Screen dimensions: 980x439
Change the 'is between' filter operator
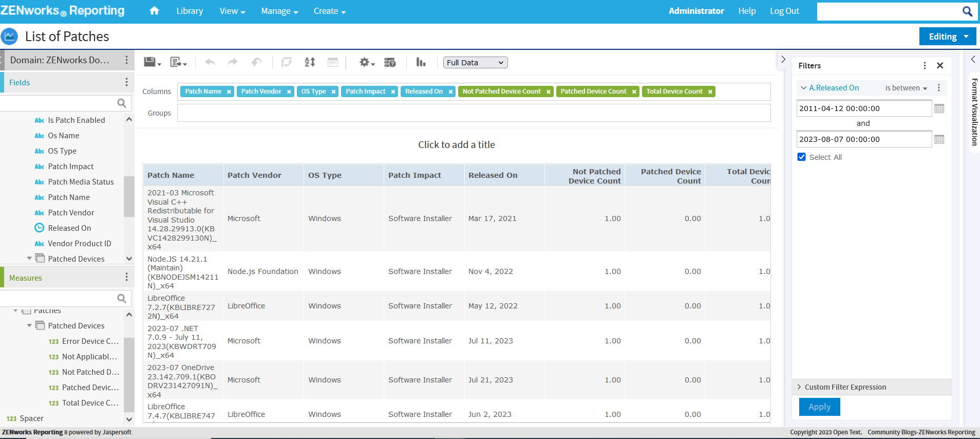pos(906,88)
